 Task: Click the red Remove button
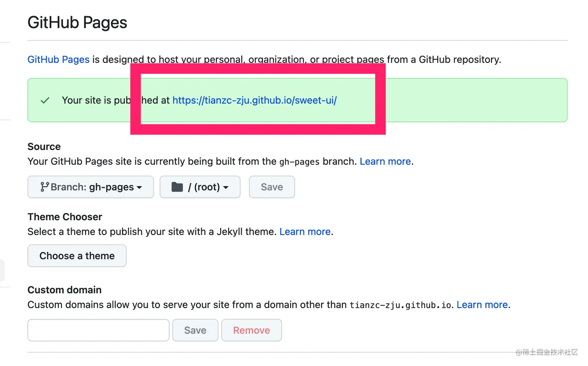click(x=251, y=330)
